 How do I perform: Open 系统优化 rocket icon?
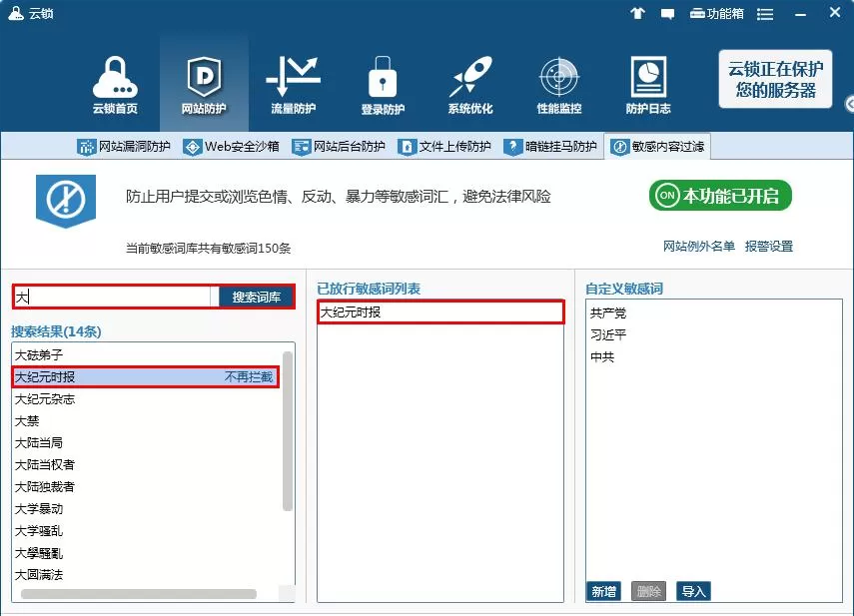[470, 84]
